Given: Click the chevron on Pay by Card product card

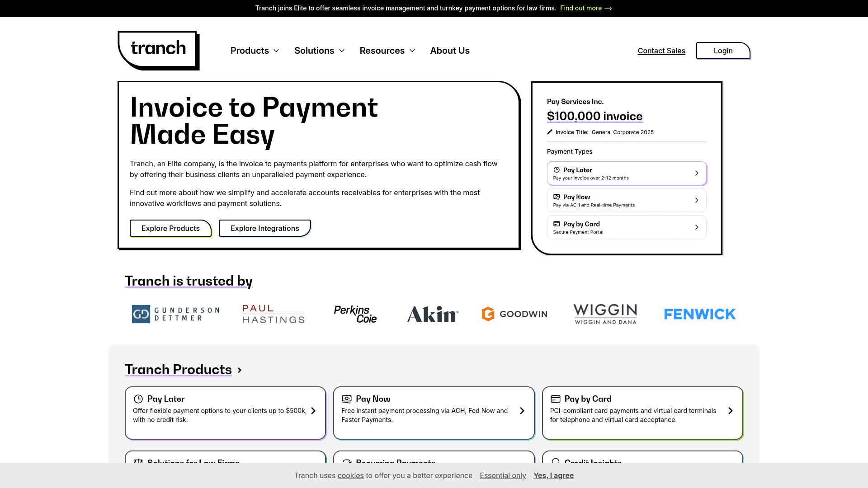Looking at the screenshot, I should [731, 411].
